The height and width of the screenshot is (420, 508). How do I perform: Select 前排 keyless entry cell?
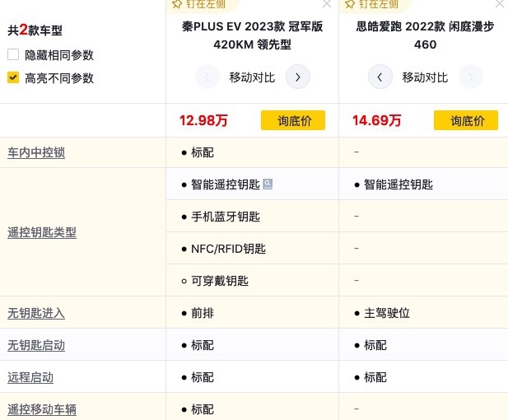point(253,313)
